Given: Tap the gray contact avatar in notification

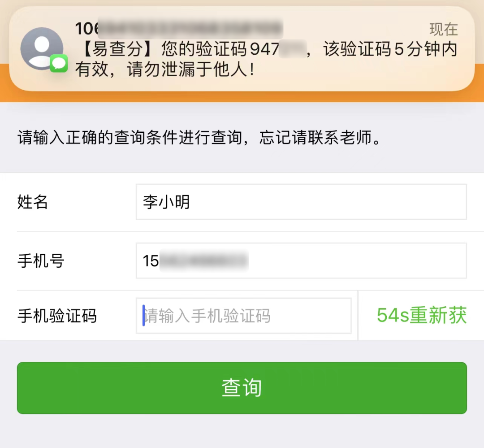Looking at the screenshot, I should point(42,48).
